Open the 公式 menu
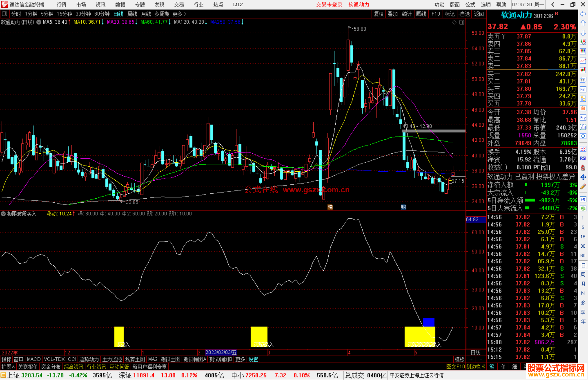 [470, 5]
